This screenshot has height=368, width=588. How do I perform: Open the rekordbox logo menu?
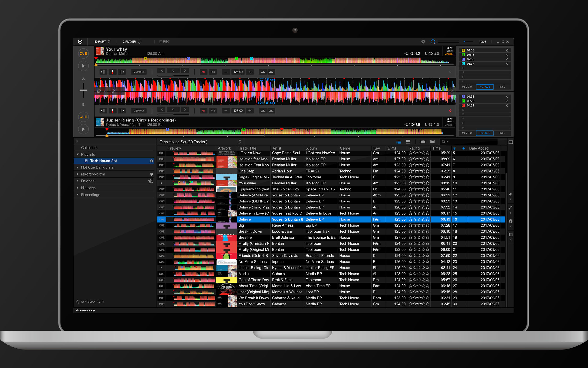[80, 42]
